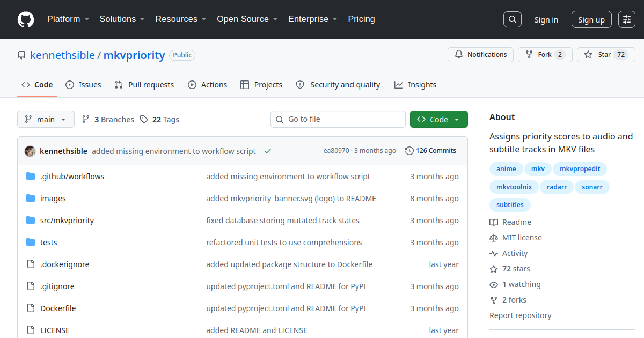This screenshot has width=644, height=338.
Task: Open kennethsible avatar in commit bar
Action: click(x=30, y=151)
